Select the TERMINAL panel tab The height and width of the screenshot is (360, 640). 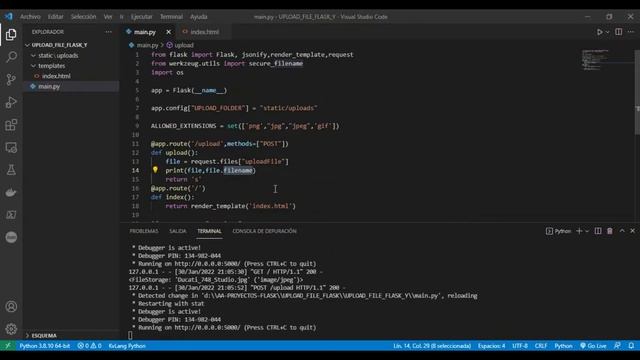(209, 231)
